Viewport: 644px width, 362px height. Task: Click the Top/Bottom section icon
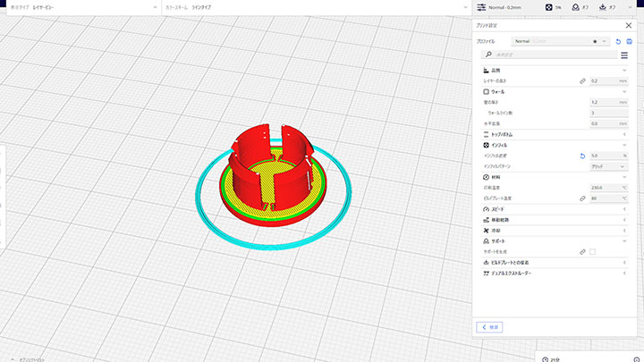point(487,134)
